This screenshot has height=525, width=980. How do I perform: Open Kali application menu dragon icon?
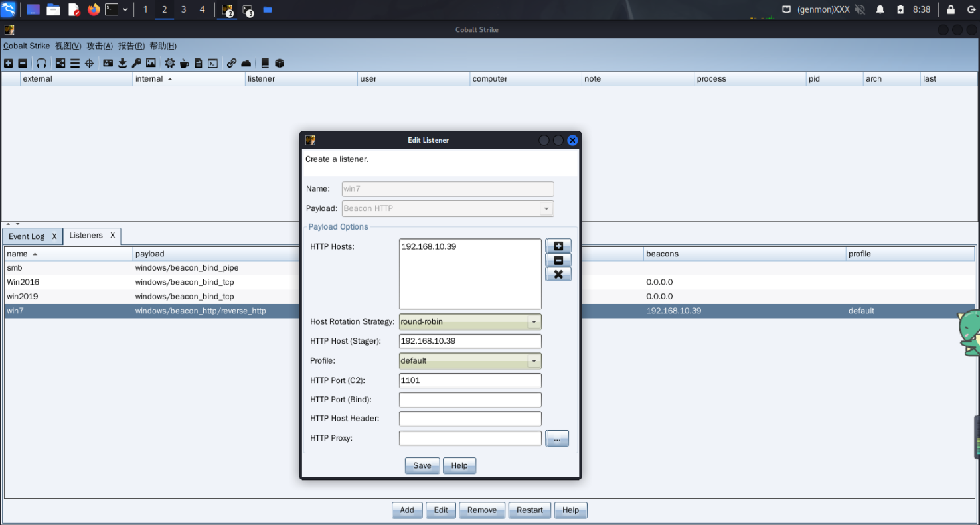pos(8,9)
